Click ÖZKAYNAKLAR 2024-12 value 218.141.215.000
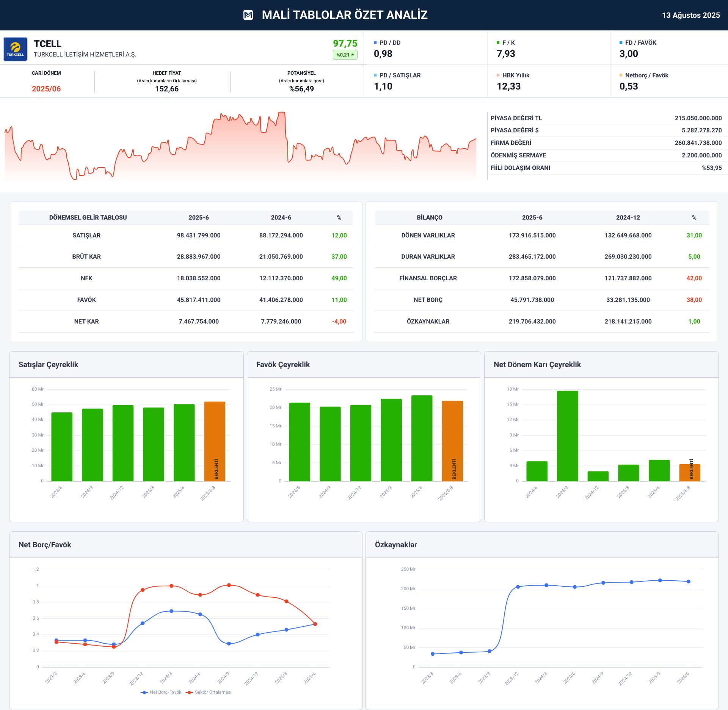This screenshot has width=728, height=710. pos(628,321)
